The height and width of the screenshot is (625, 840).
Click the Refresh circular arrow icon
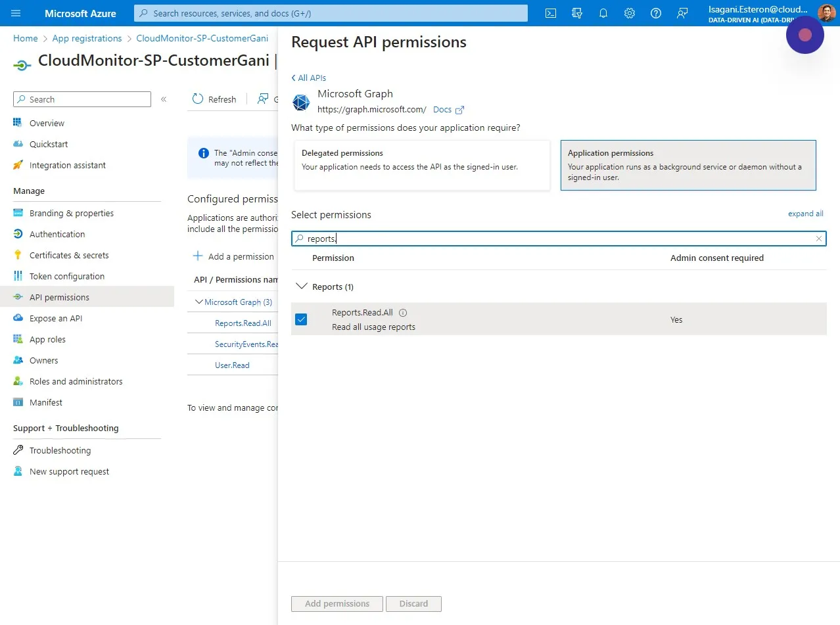[x=198, y=99]
